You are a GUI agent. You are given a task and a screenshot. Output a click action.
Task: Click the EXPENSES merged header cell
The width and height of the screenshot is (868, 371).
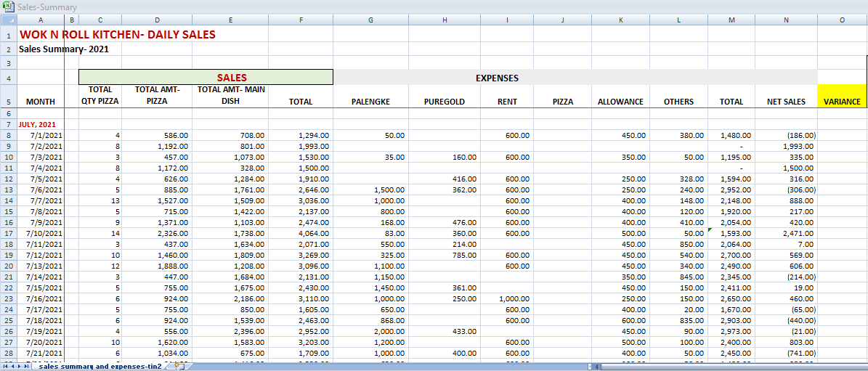tap(575, 78)
